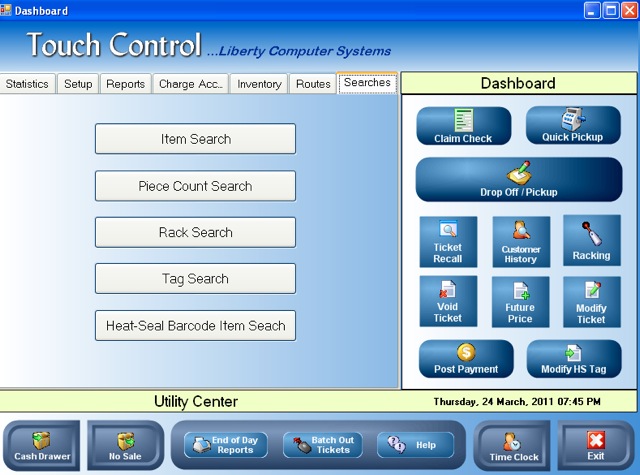Switch to the Statistics tab
The image size is (640, 475).
[27, 84]
